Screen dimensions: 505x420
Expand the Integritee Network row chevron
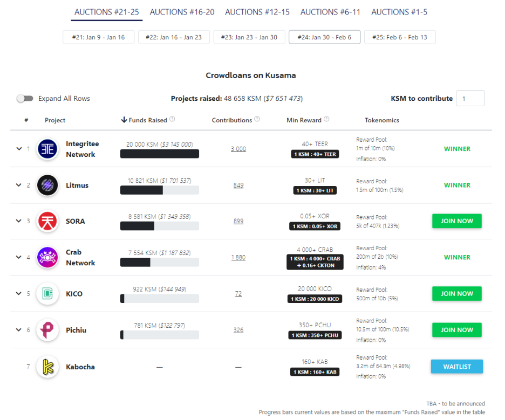point(19,149)
